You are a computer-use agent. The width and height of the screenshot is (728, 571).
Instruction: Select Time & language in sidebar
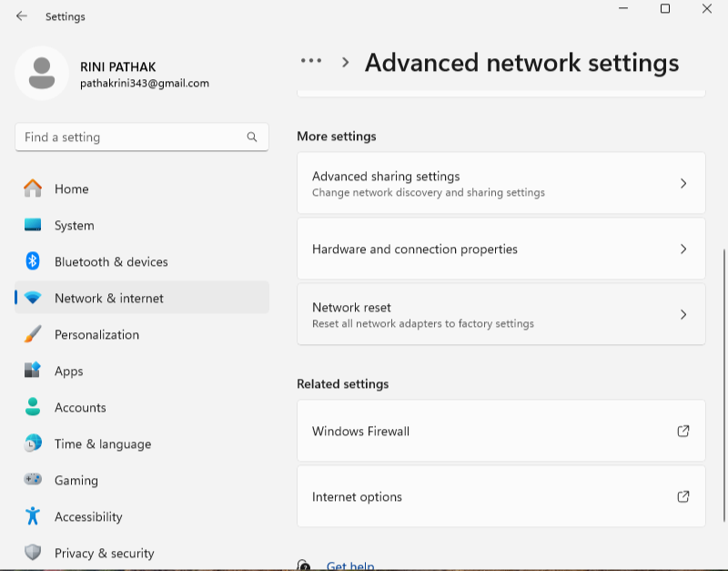pyautogui.click(x=102, y=444)
